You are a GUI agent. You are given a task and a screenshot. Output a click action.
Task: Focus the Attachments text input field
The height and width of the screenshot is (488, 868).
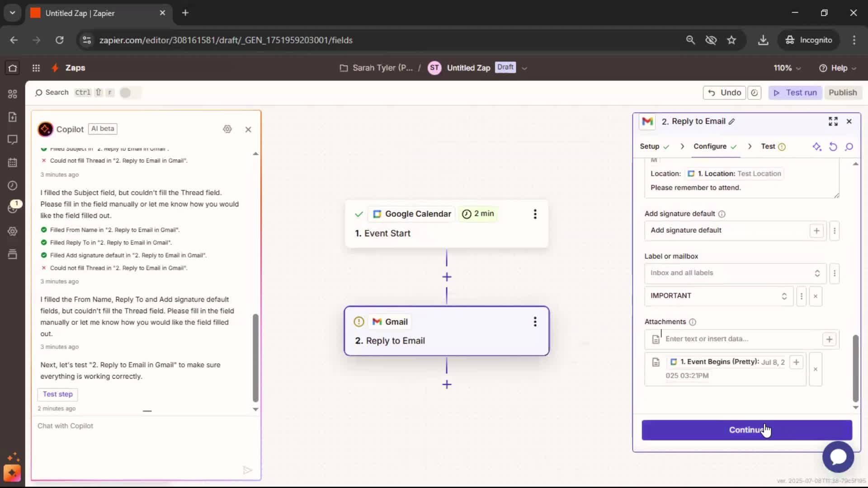[x=741, y=339]
